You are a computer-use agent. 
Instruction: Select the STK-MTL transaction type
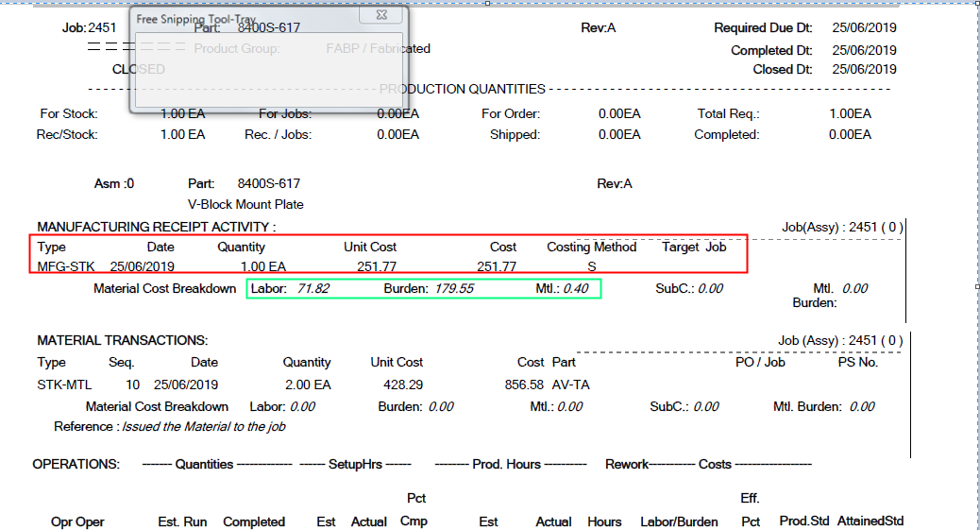64,385
